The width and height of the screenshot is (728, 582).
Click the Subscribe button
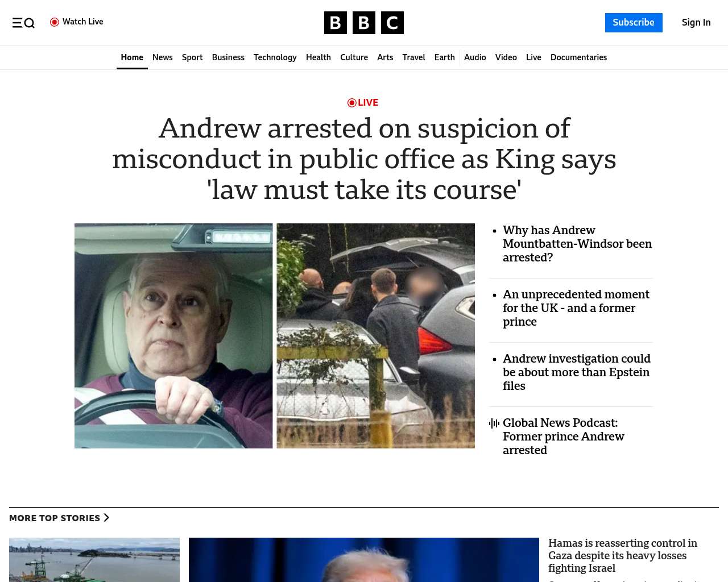coord(634,23)
